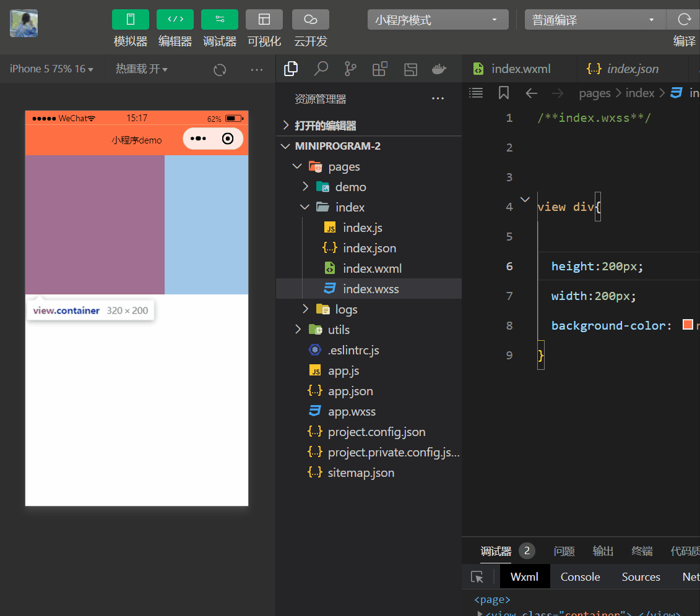Click simulator capsule close circle
Screen dimensions: 700x616
(x=228, y=139)
